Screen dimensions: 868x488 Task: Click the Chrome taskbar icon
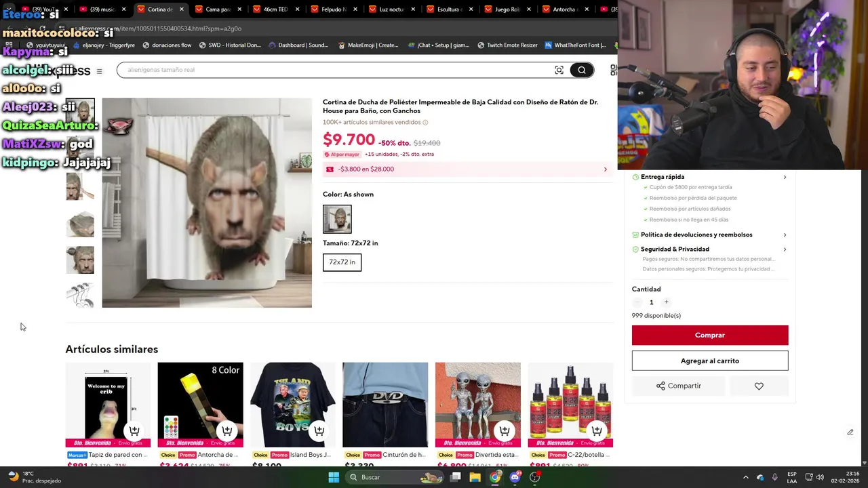495,477
